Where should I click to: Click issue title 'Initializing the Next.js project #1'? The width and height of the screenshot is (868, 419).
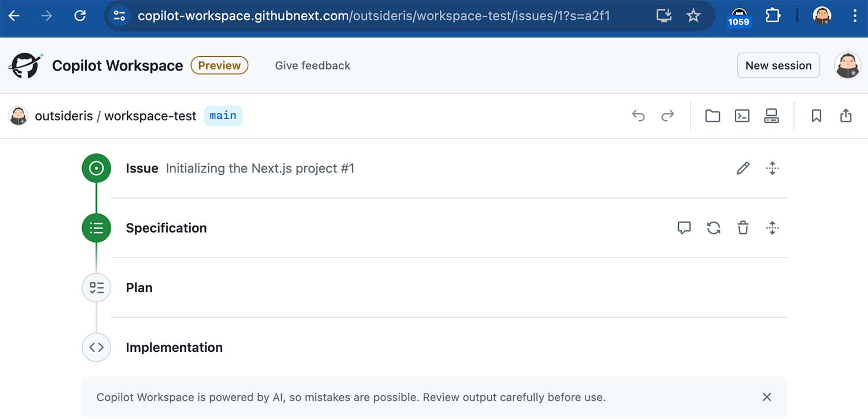(260, 168)
